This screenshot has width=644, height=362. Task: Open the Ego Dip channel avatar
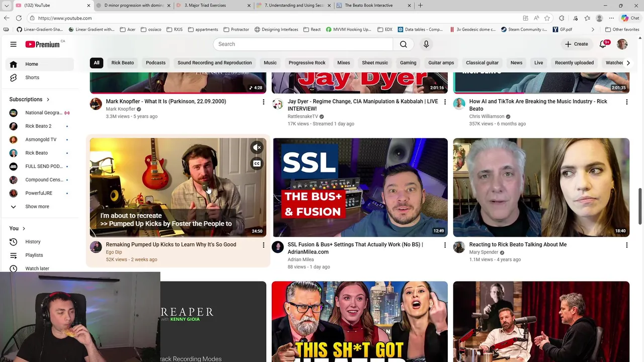pos(96,247)
